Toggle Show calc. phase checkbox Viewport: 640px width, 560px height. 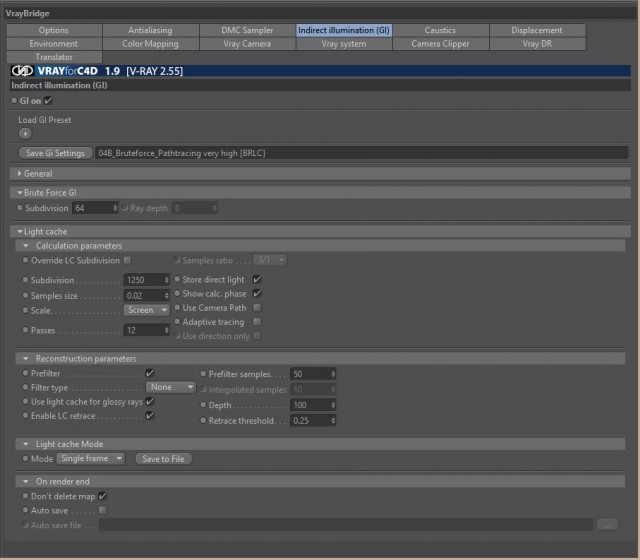(x=257, y=293)
